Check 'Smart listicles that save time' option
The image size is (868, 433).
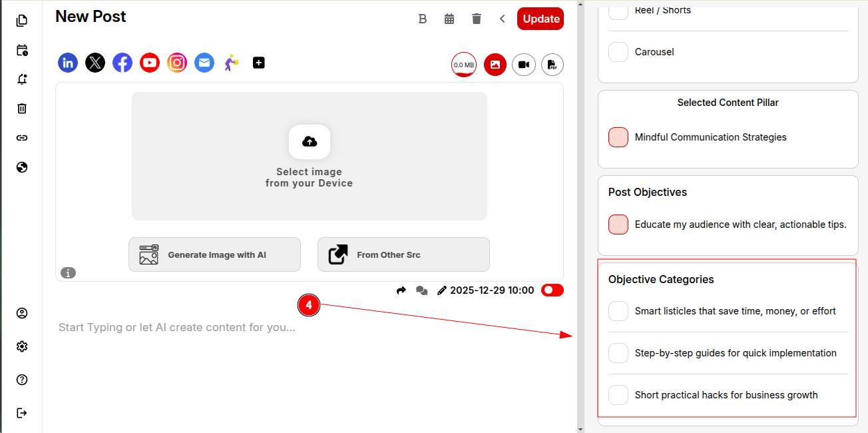click(x=618, y=311)
